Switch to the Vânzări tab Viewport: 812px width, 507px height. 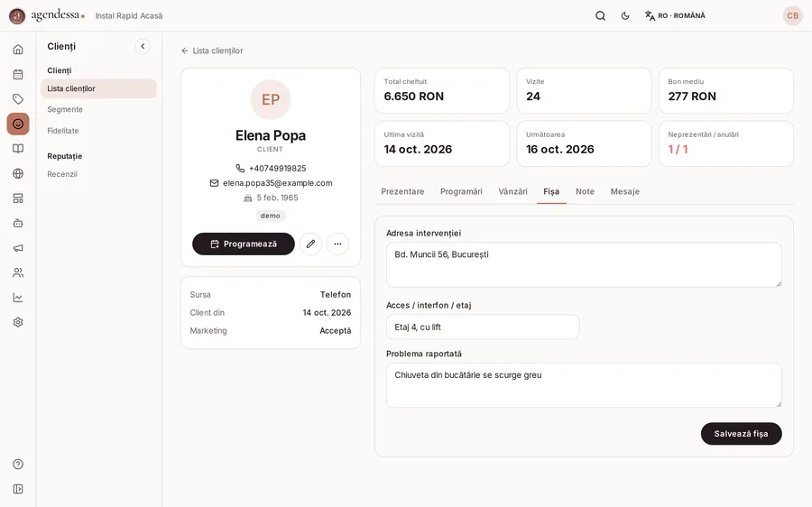pos(512,191)
